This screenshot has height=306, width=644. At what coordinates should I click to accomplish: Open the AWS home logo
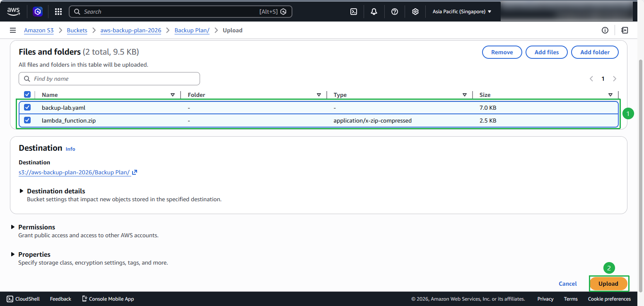coord(13,11)
